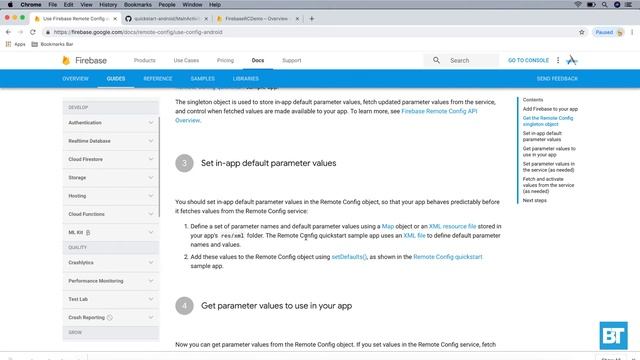Jump to Set in-app default parameter values in Contents
The height and width of the screenshot is (360, 640).
pos(542,136)
